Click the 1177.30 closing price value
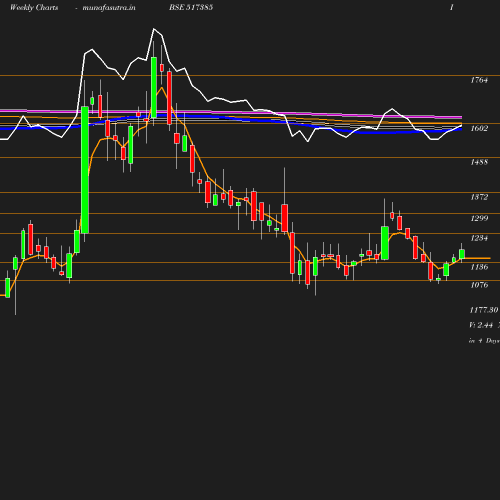500x500 pixels. tap(484, 310)
